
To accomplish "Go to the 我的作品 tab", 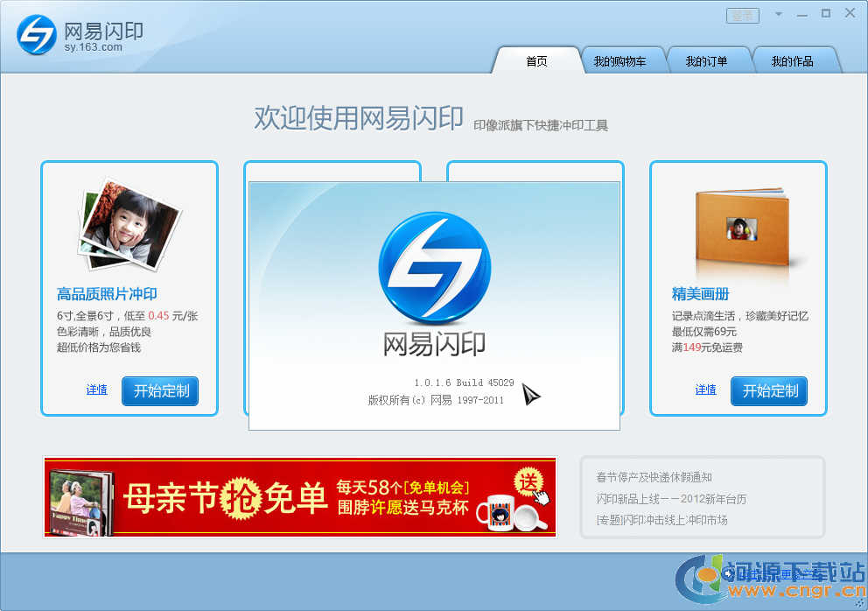I will [x=792, y=61].
